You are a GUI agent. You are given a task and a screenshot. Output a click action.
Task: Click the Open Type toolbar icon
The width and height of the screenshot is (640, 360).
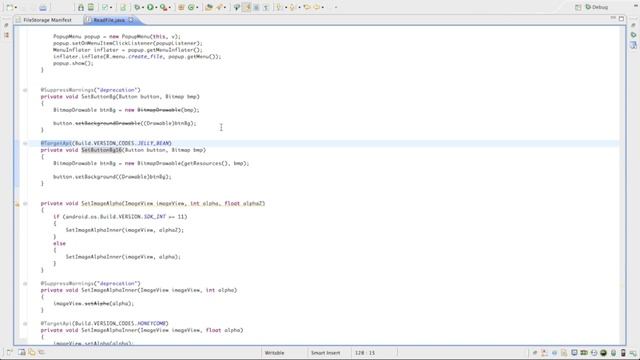209,7
